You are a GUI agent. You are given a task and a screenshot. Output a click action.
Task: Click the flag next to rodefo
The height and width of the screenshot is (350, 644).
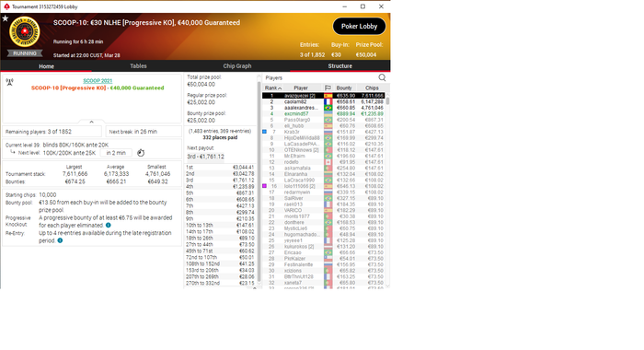[x=328, y=162]
